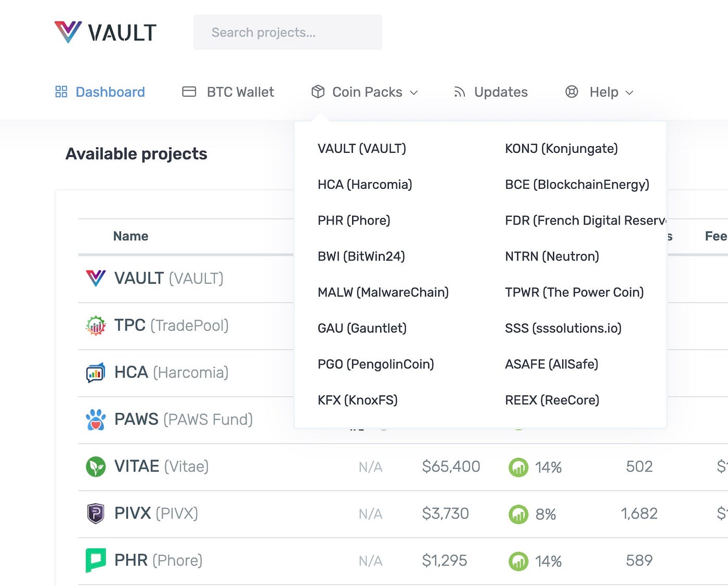Click the Search projects field
This screenshot has height=586, width=728.
point(288,32)
